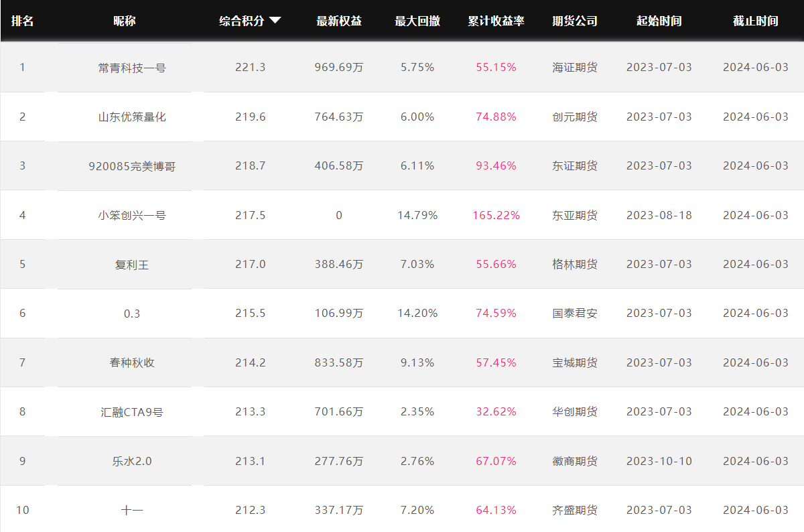The image size is (804, 532).
Task: Sort by 综合积分 descending arrow
Action: [275, 21]
